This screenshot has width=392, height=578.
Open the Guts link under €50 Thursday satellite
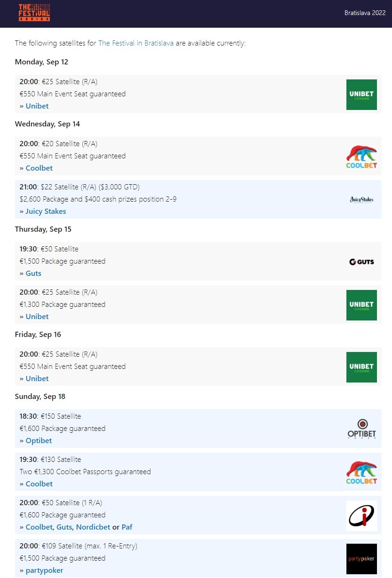pyautogui.click(x=33, y=273)
